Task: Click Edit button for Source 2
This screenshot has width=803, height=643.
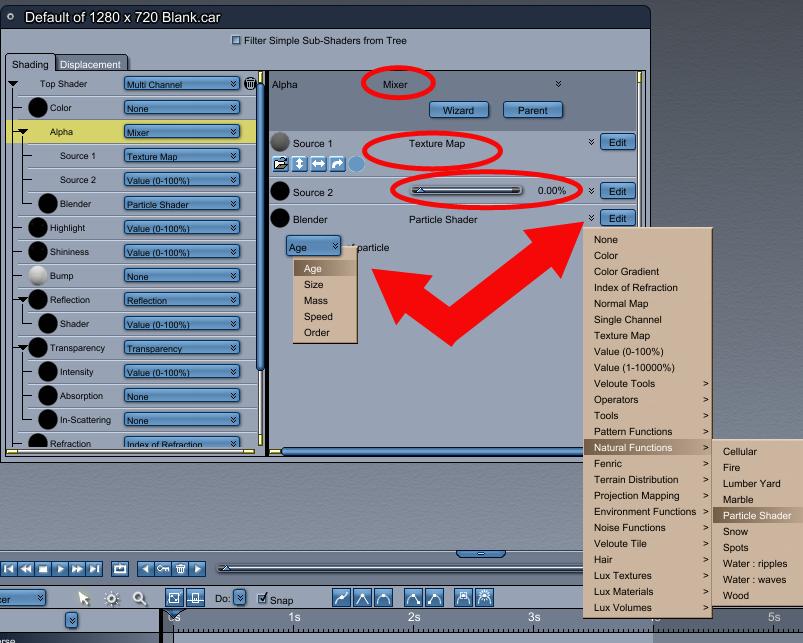Action: (618, 191)
